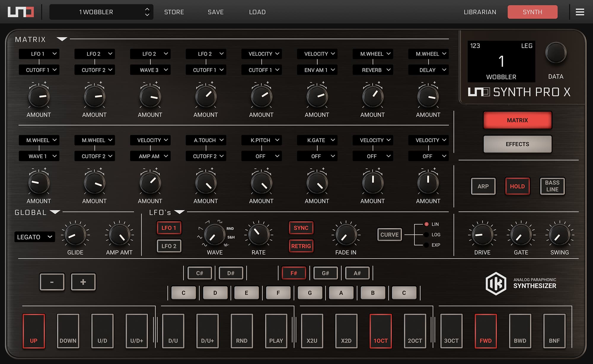The width and height of the screenshot is (593, 364).
Task: Open the first LFO 1 source dropdown
Action: [39, 54]
